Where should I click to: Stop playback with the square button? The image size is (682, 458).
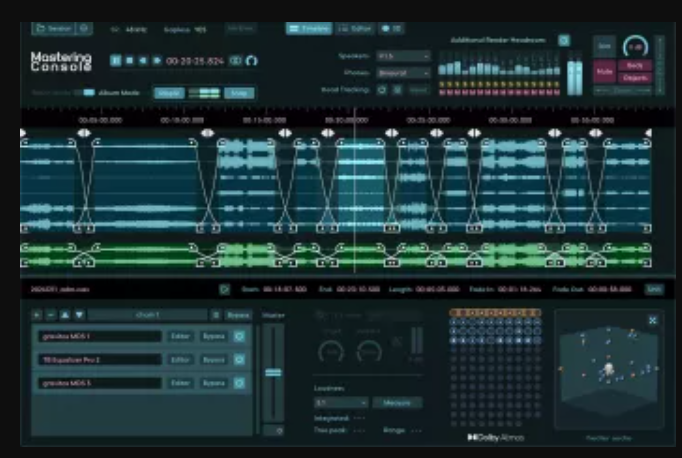130,60
